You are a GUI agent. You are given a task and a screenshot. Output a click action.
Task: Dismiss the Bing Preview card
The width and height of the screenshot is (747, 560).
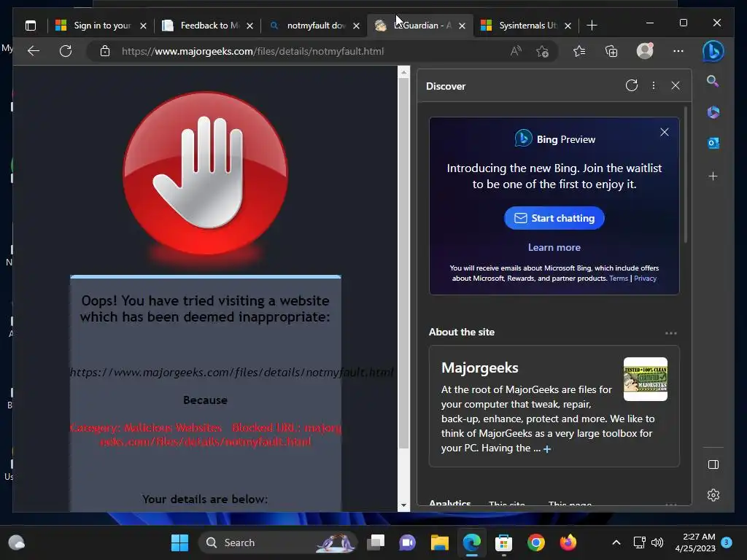coord(665,132)
